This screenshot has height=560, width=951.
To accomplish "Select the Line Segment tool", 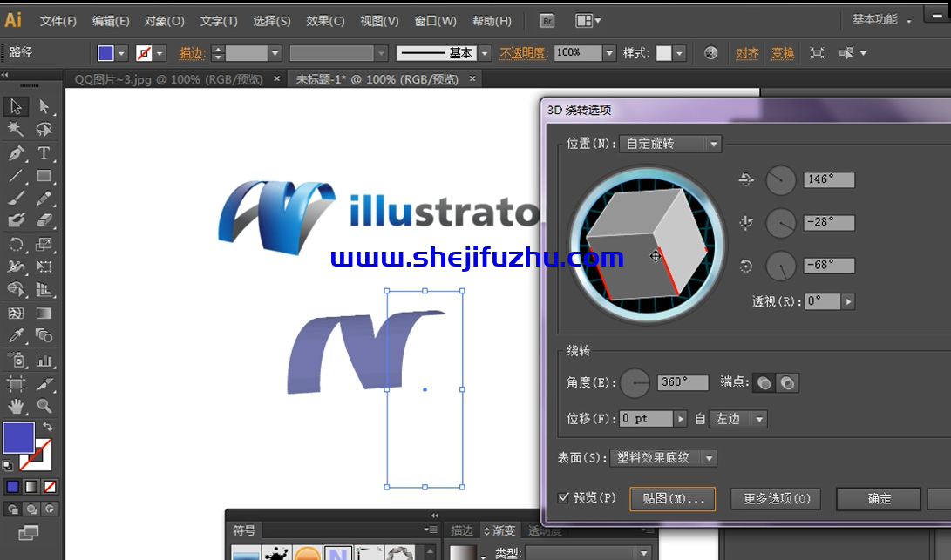I will [16, 176].
